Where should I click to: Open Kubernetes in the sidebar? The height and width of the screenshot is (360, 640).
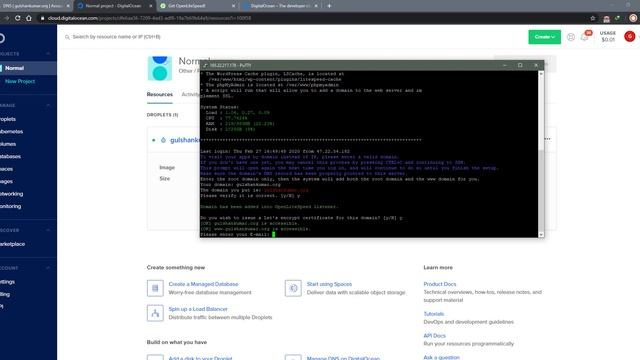[x=11, y=131]
